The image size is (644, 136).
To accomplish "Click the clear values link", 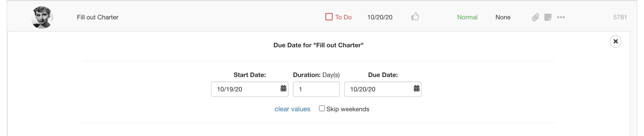I will 292,109.
